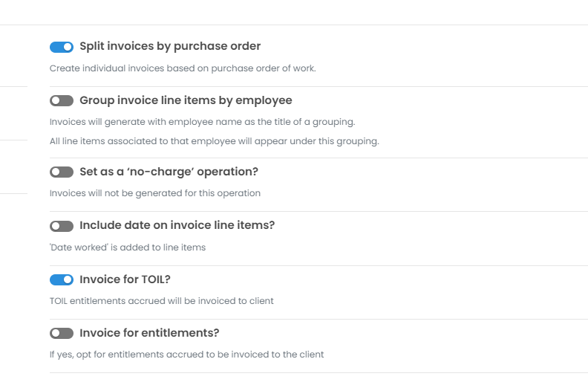Click the 'Create individual invoices' description text

(x=183, y=68)
